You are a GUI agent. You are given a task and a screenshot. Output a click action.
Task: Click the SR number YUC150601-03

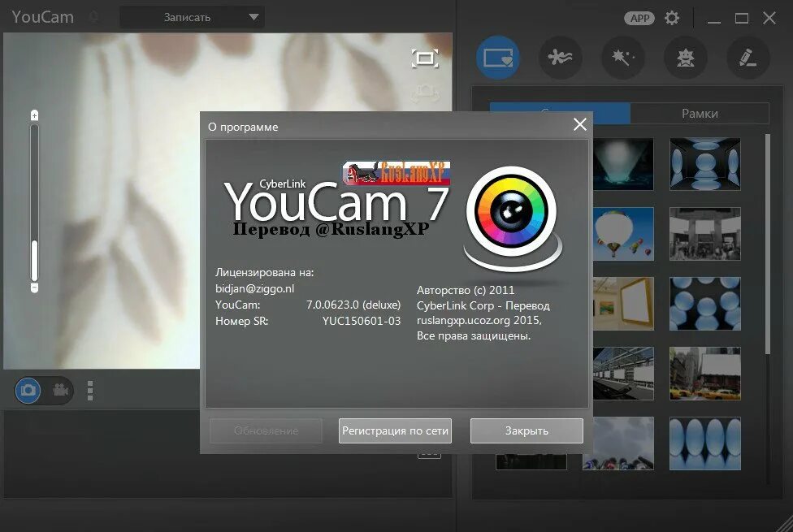tap(361, 321)
